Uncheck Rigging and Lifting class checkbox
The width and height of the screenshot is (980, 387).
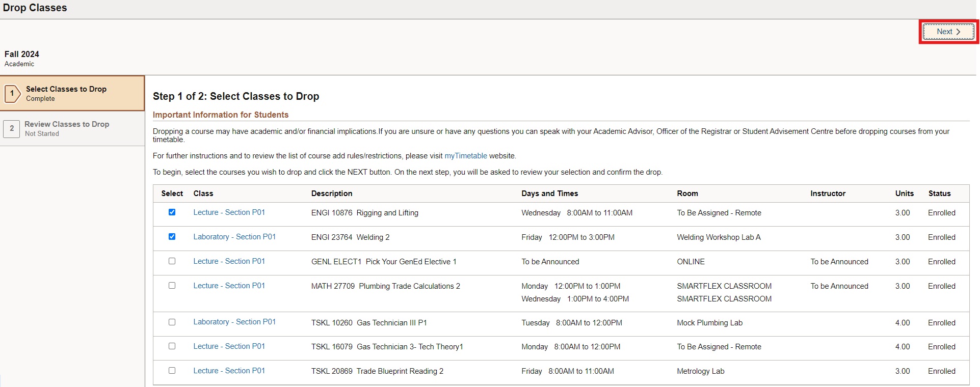(x=172, y=212)
